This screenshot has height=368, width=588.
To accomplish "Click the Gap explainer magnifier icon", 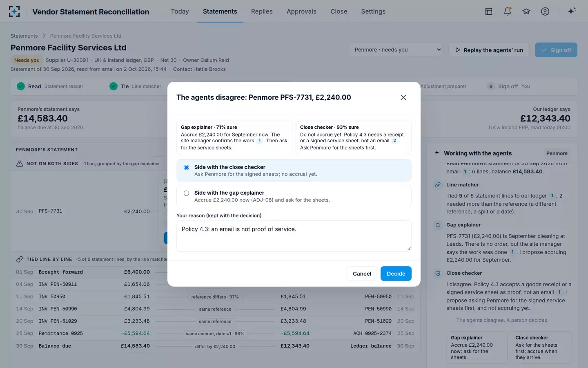I will coord(438,225).
